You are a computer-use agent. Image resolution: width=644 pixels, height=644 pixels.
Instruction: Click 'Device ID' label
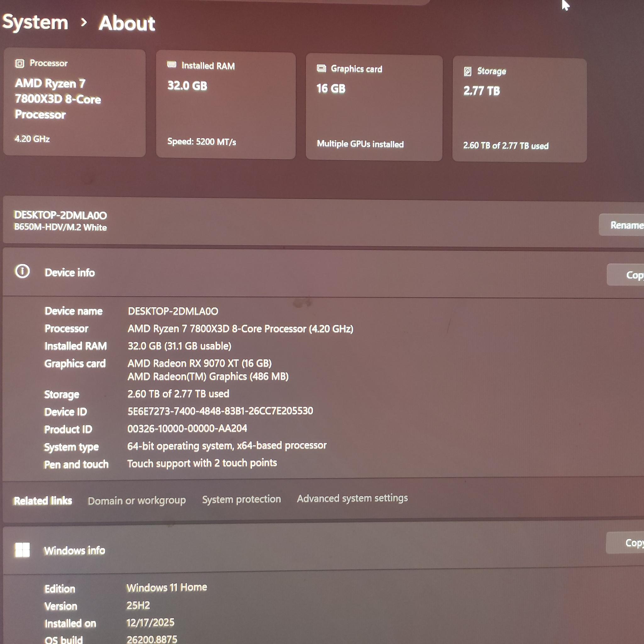coord(66,412)
